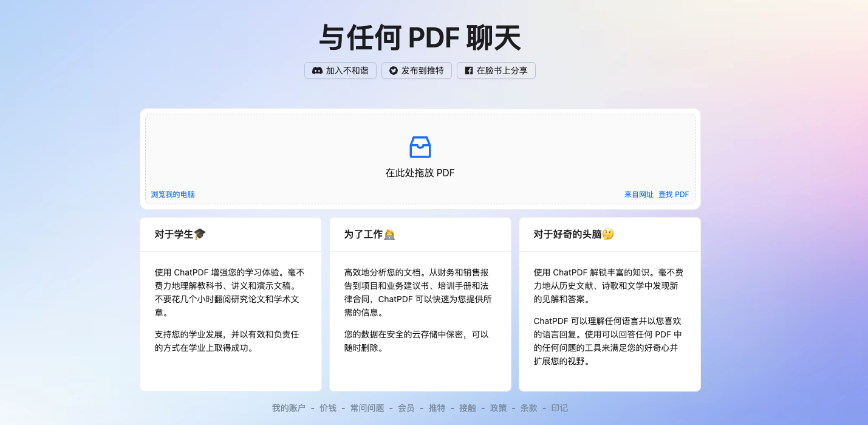Open 接触 contact footer link
Image resolution: width=868 pixels, height=425 pixels.
coord(468,408)
